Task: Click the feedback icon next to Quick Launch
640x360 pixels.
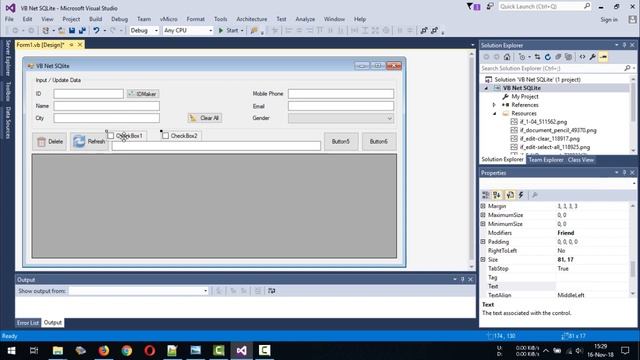Action: tap(490, 6)
